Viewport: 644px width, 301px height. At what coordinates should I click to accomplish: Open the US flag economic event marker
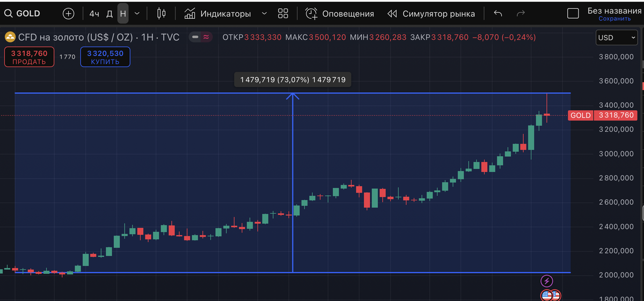tap(546, 296)
